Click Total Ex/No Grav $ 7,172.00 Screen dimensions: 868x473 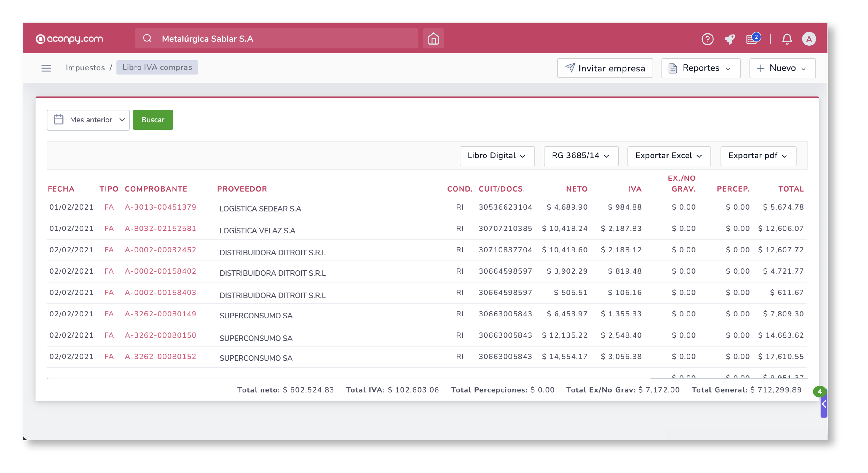point(623,390)
